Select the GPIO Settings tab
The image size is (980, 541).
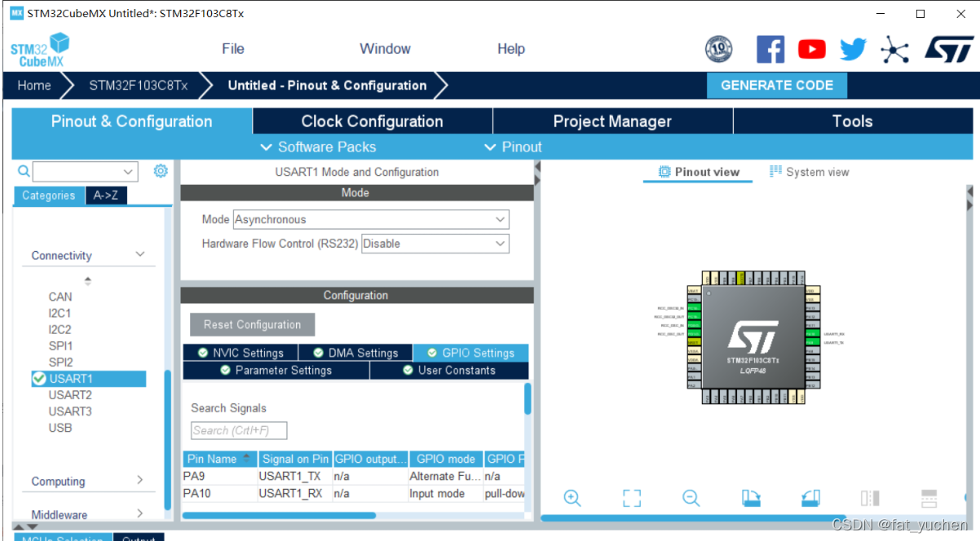tap(470, 353)
